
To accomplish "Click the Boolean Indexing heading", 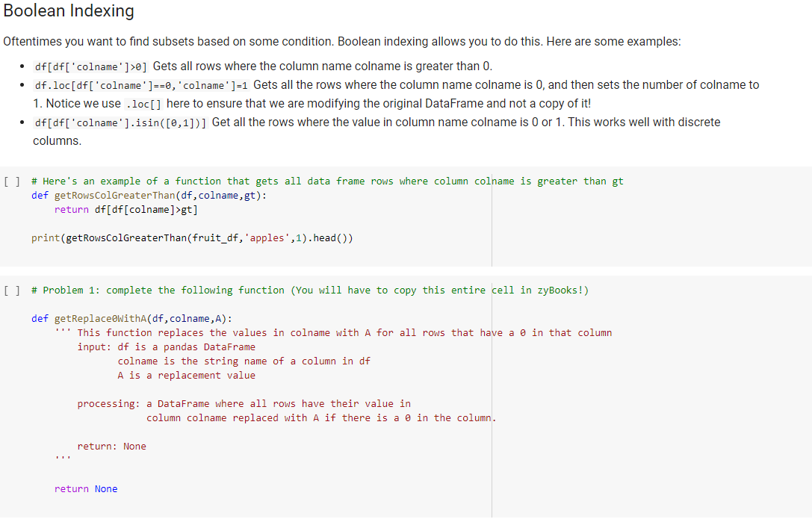I will point(69,11).
